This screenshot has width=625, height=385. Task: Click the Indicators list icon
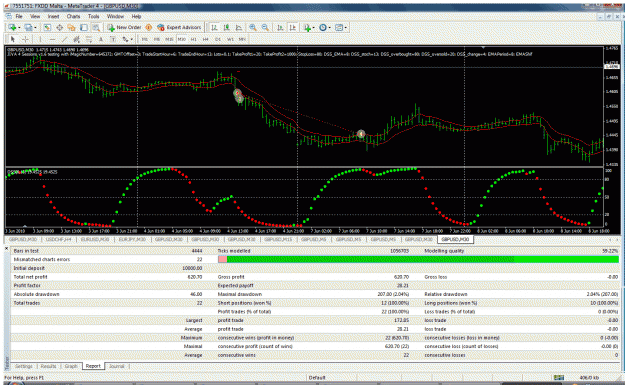[x=307, y=28]
